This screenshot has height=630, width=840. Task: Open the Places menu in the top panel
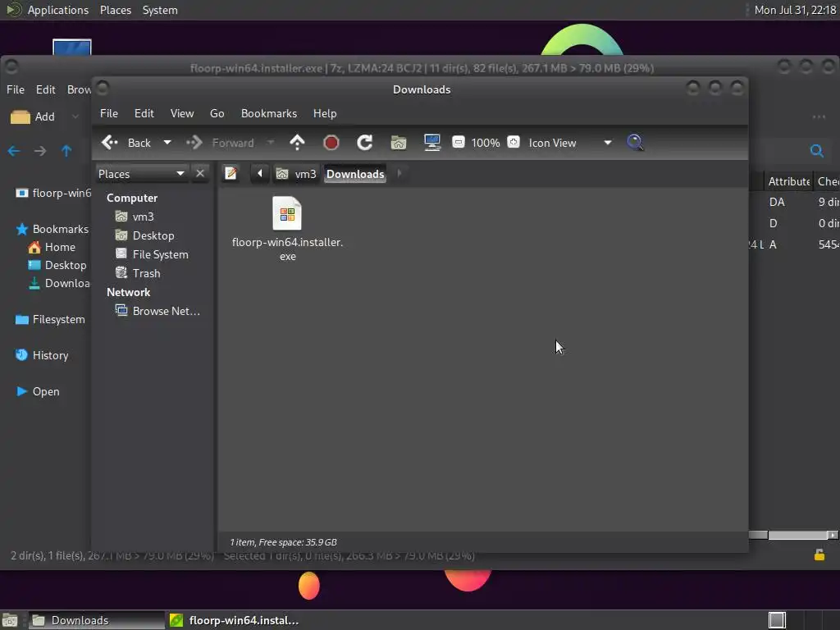116,10
